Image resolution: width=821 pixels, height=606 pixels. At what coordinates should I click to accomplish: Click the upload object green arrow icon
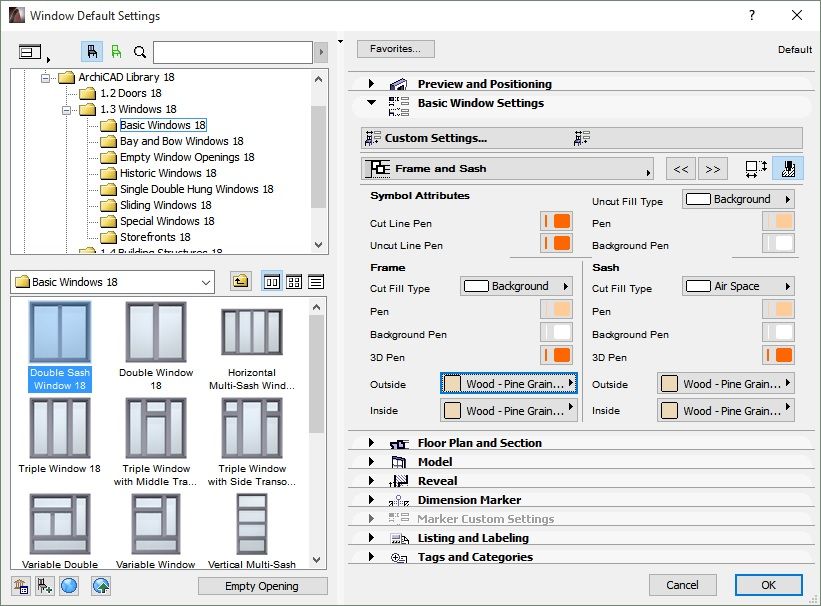coord(99,588)
